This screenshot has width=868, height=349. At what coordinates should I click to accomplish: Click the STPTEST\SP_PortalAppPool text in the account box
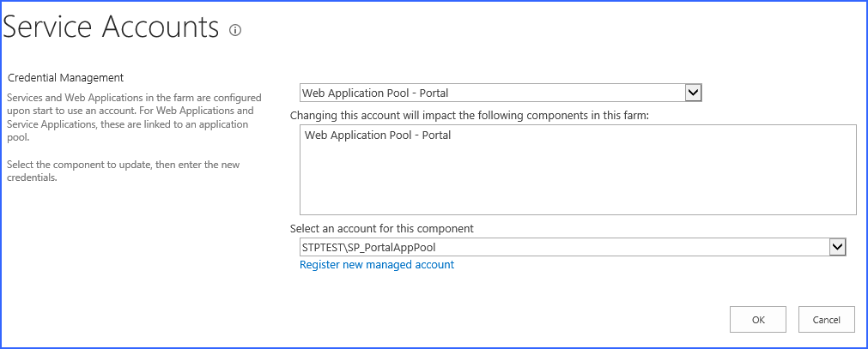tap(374, 248)
